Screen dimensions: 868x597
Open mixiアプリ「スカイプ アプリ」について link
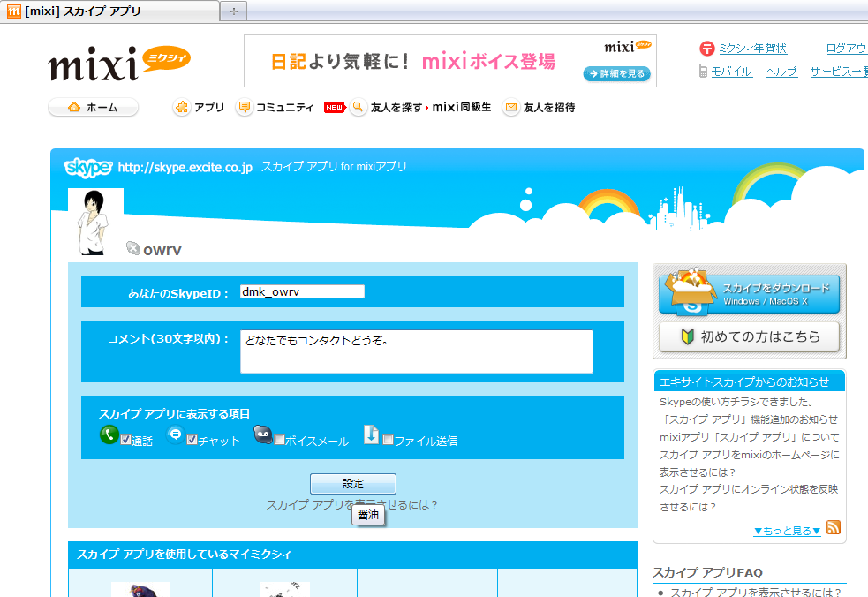(x=750, y=437)
